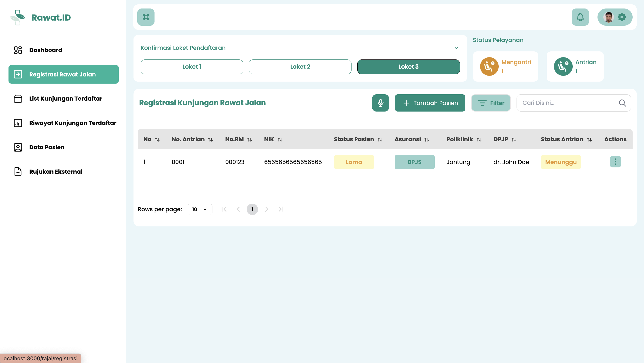The image size is (644, 363).
Task: Click the BPJS insurance badge
Action: (414, 162)
